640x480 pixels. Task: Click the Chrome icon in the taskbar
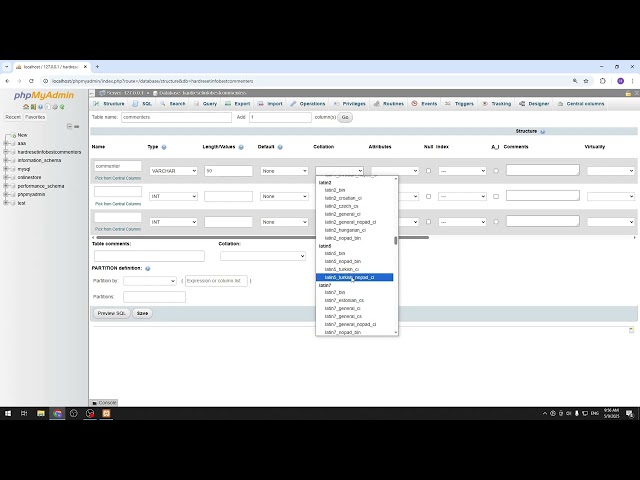pyautogui.click(x=57, y=413)
